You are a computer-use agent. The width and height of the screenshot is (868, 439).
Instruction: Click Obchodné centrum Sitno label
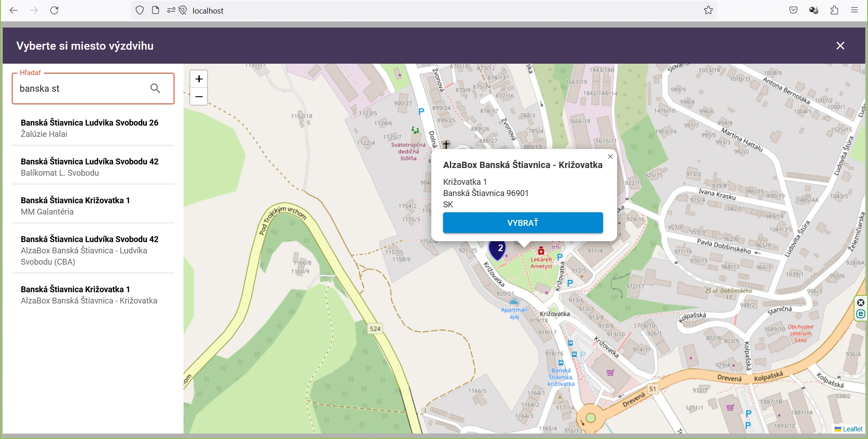point(800,333)
